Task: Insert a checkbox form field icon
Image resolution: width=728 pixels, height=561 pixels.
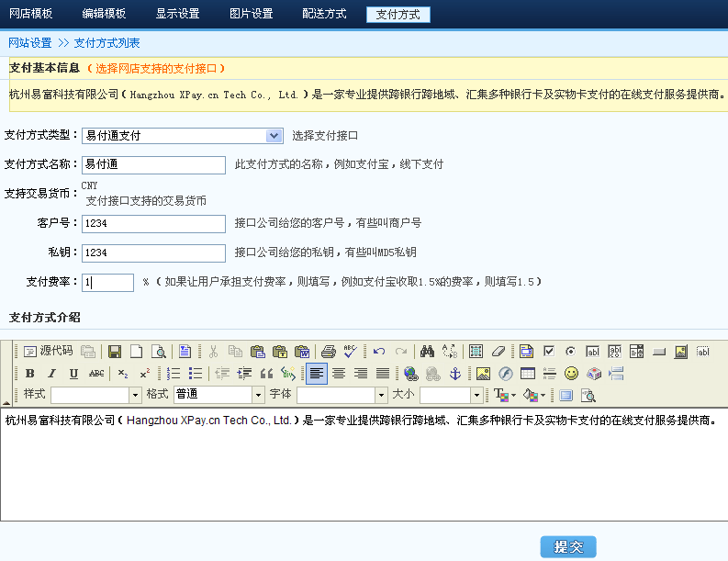Action: coord(549,352)
